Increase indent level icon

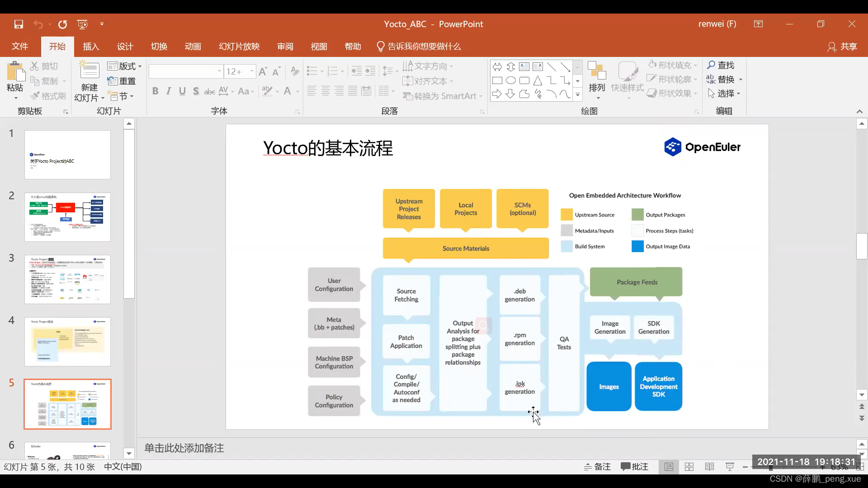click(x=370, y=71)
